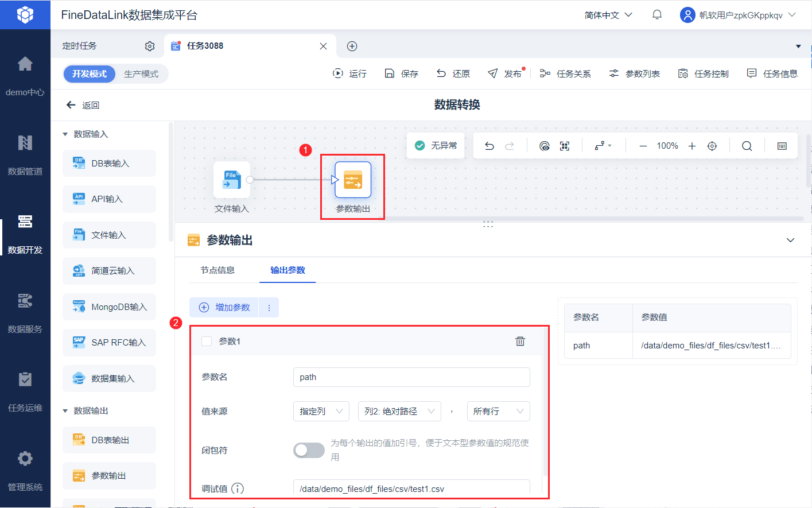Add a new tab with plus icon
This screenshot has height=508, width=812.
(x=352, y=46)
